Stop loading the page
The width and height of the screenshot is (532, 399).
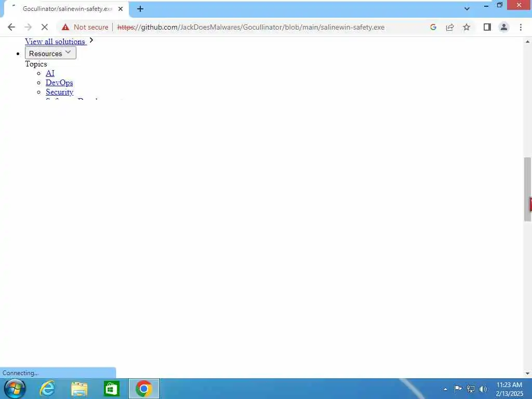[x=45, y=27]
